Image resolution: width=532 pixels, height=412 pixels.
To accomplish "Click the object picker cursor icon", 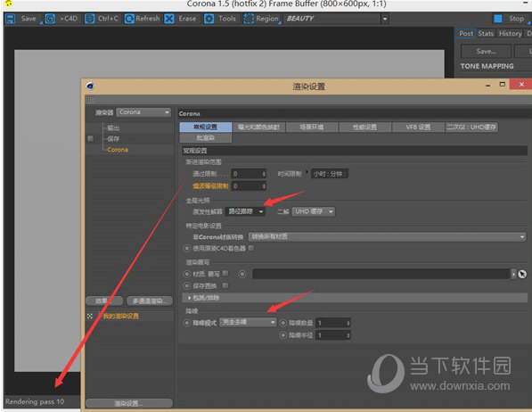I will tap(522, 274).
